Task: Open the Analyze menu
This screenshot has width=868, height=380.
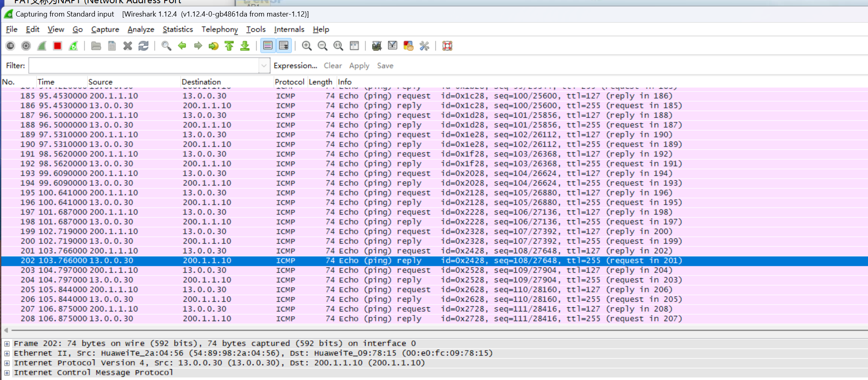Action: tap(141, 29)
